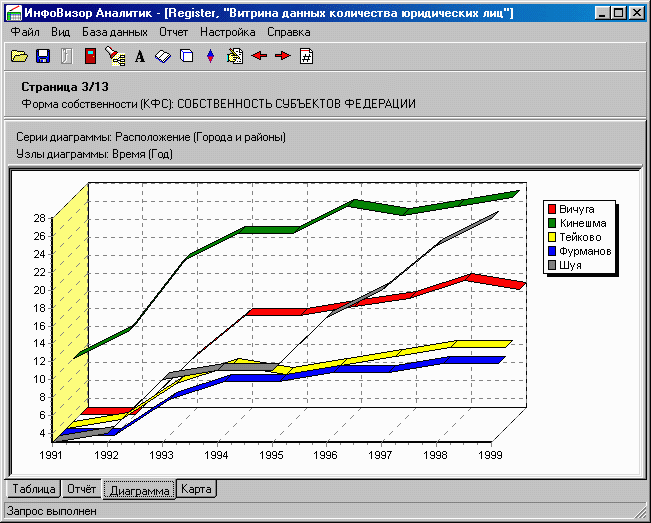Click the flashlight with tree structure icon
Viewport: 651px width, 523px height.
(x=115, y=56)
